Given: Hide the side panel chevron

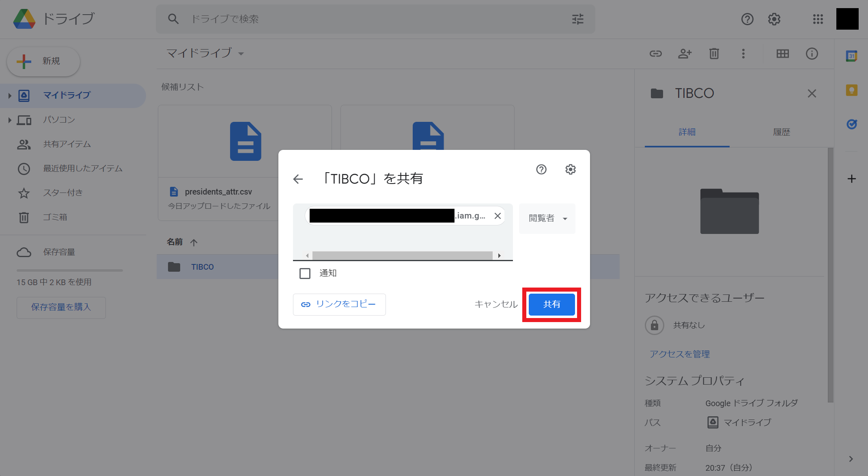Looking at the screenshot, I should [x=851, y=459].
